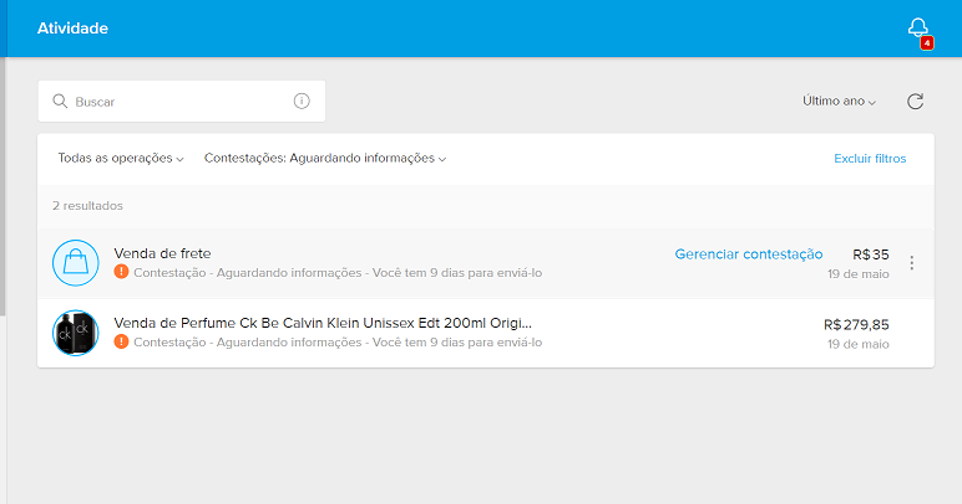
Task: Refresh the activity list
Action: pyautogui.click(x=915, y=101)
